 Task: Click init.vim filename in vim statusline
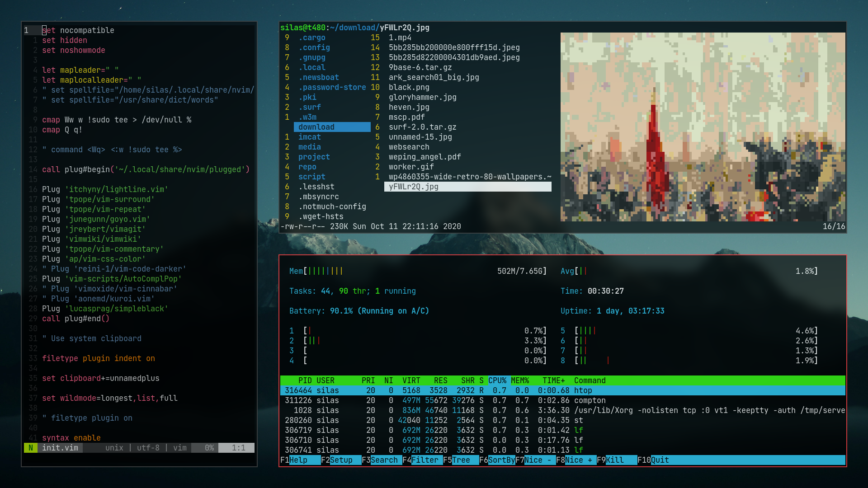[60, 448]
